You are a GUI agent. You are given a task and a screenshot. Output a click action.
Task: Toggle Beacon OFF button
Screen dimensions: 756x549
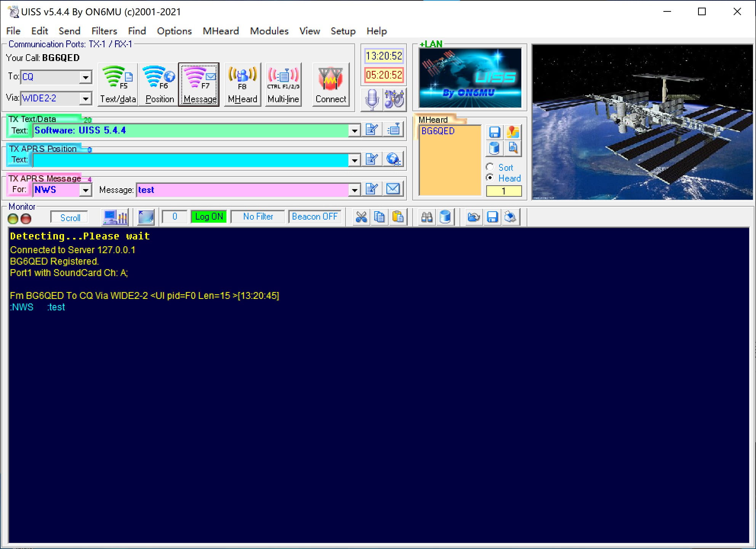point(314,217)
